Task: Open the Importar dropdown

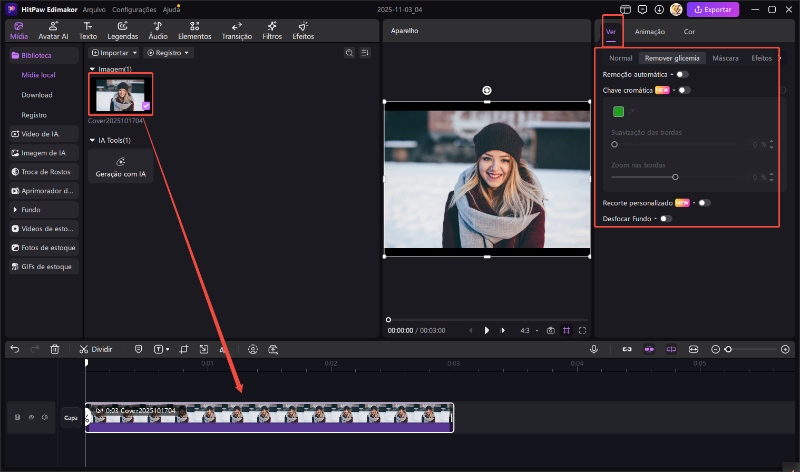Action: [x=114, y=53]
